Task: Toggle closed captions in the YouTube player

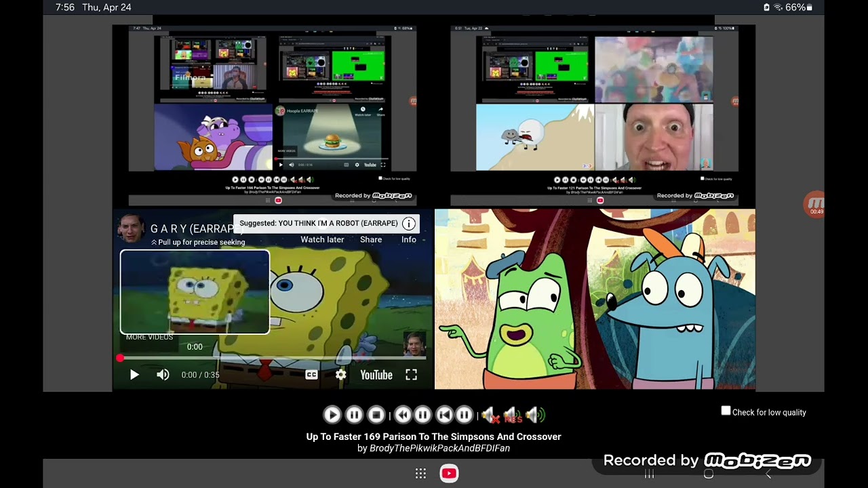Action: point(311,375)
